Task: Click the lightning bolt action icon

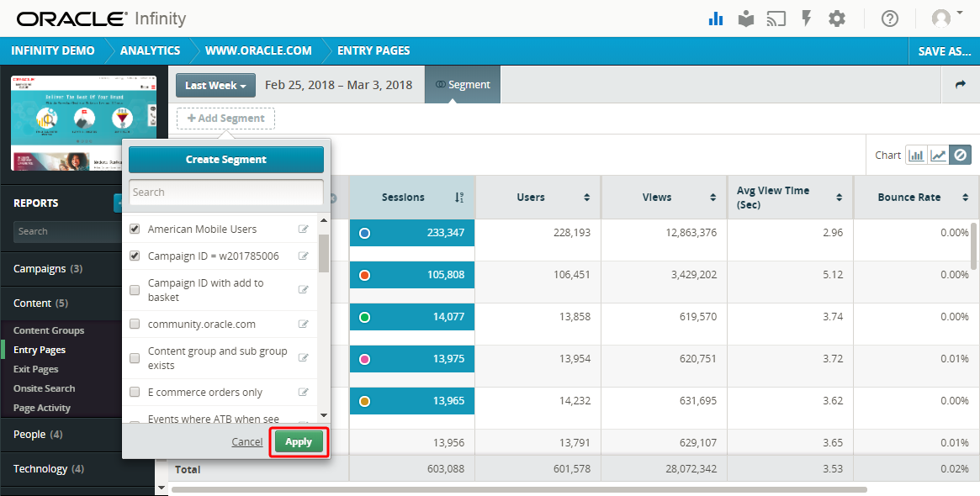Action: pos(806,18)
